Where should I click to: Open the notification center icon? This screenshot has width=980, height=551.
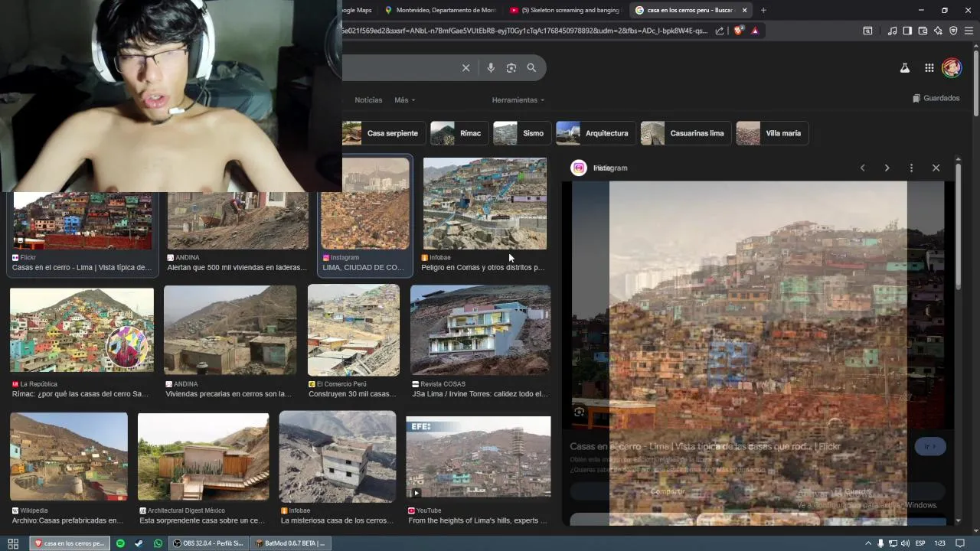click(960, 543)
